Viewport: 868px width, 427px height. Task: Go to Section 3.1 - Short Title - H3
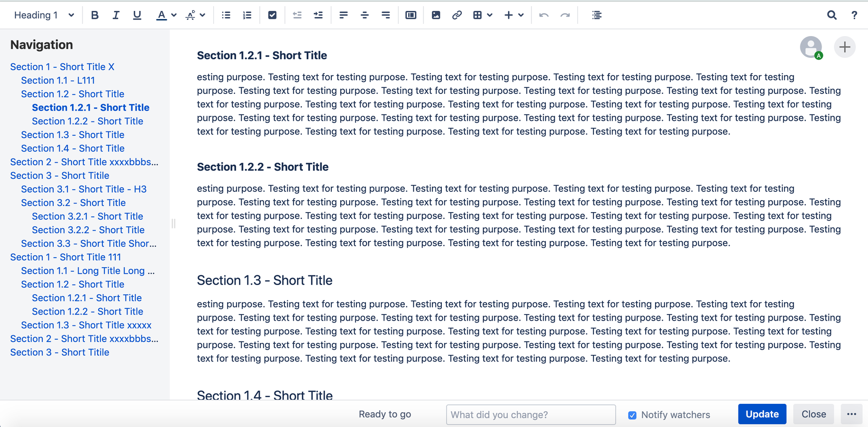pyautogui.click(x=83, y=189)
